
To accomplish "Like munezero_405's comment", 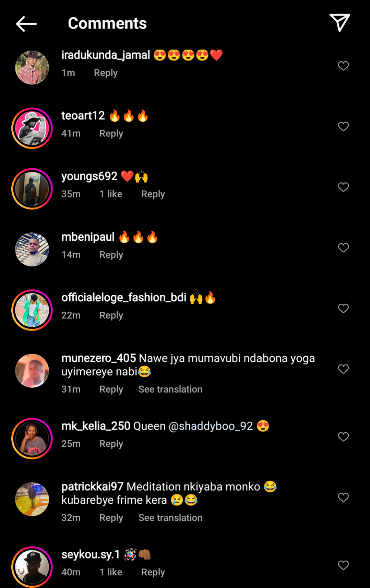I will (343, 369).
